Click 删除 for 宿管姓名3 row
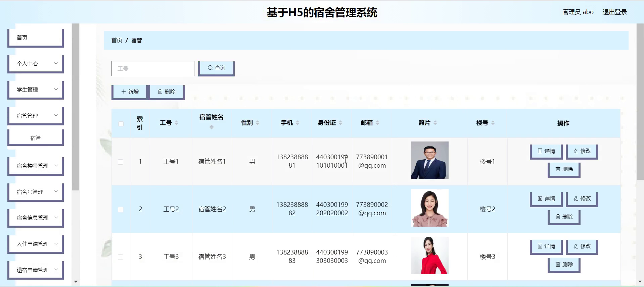The width and height of the screenshot is (644, 287). pyautogui.click(x=564, y=265)
